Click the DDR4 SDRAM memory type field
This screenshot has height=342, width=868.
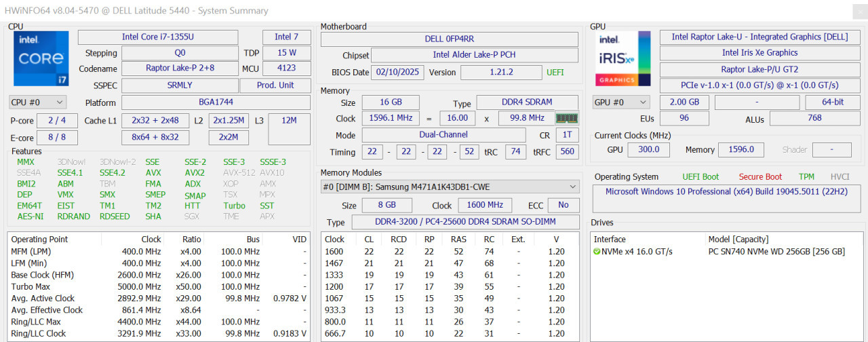pyautogui.click(x=528, y=102)
